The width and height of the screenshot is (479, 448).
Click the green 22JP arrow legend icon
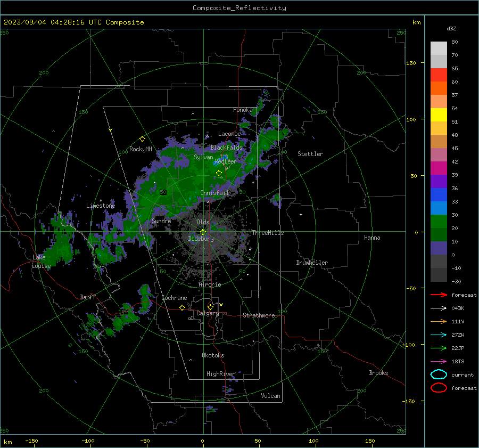(x=439, y=348)
